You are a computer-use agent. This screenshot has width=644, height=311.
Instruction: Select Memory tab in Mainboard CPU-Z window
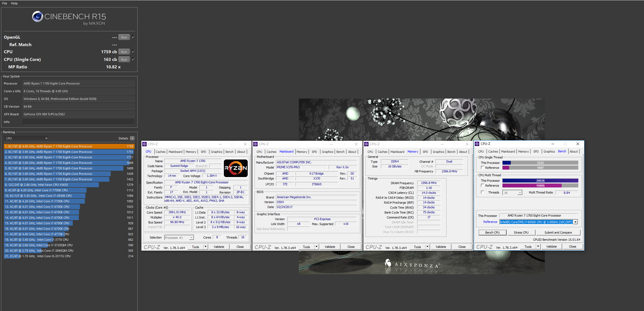302,152
